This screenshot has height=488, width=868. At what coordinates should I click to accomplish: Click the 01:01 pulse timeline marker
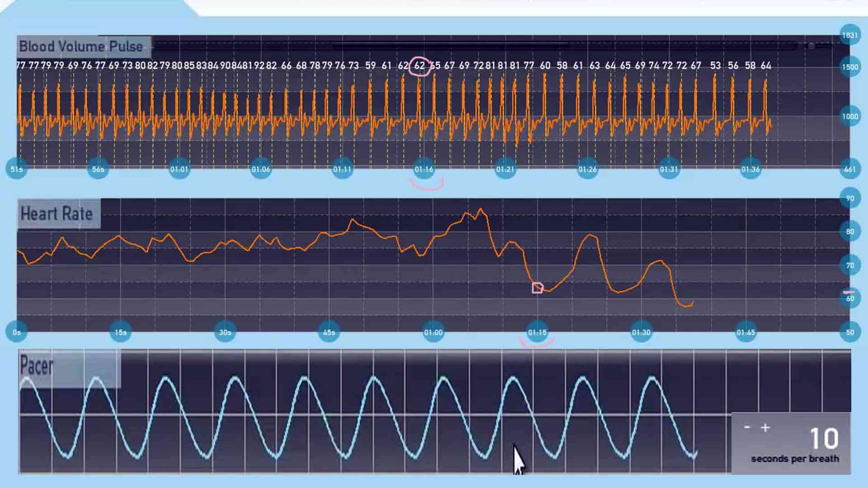click(179, 169)
